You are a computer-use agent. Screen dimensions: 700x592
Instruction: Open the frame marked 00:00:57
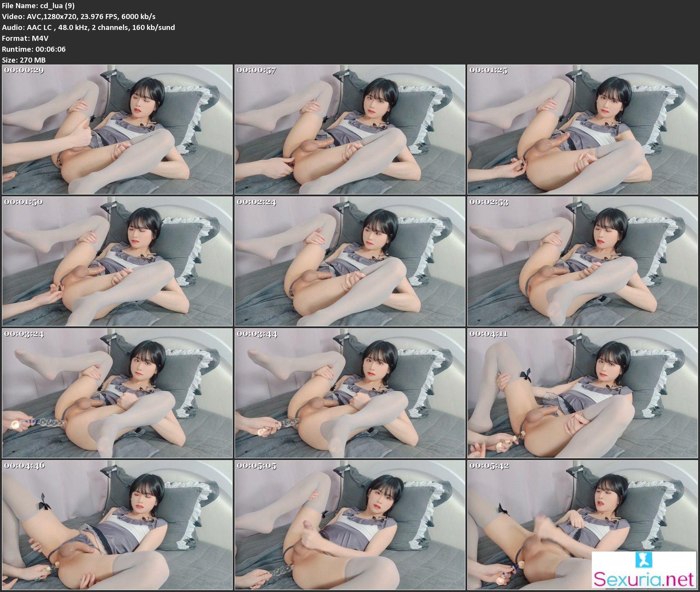coord(350,130)
